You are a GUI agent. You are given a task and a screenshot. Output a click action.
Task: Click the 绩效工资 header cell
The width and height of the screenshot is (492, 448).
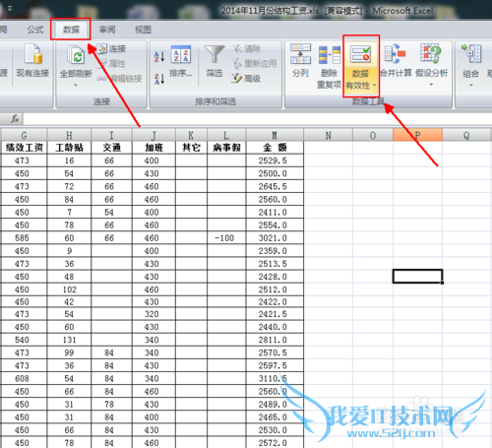[24, 148]
